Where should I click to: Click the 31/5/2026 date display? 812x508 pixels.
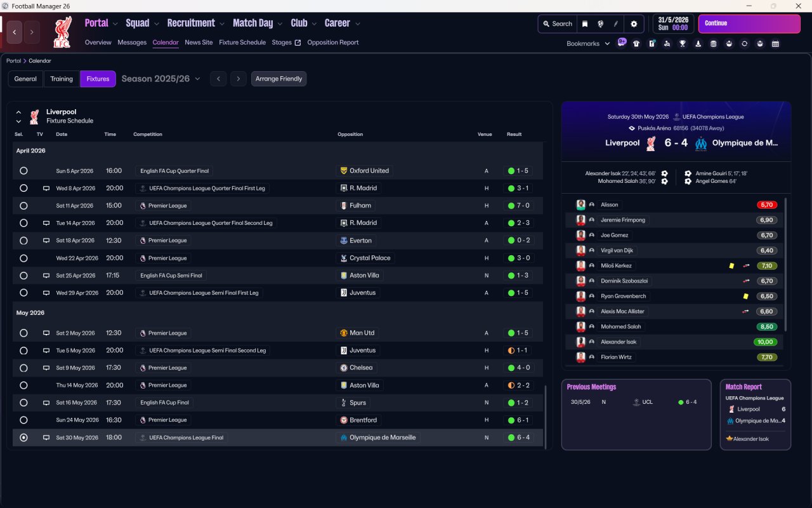pyautogui.click(x=674, y=23)
